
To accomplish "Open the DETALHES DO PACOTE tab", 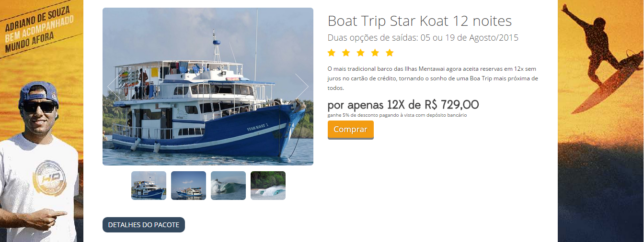I will (x=144, y=225).
